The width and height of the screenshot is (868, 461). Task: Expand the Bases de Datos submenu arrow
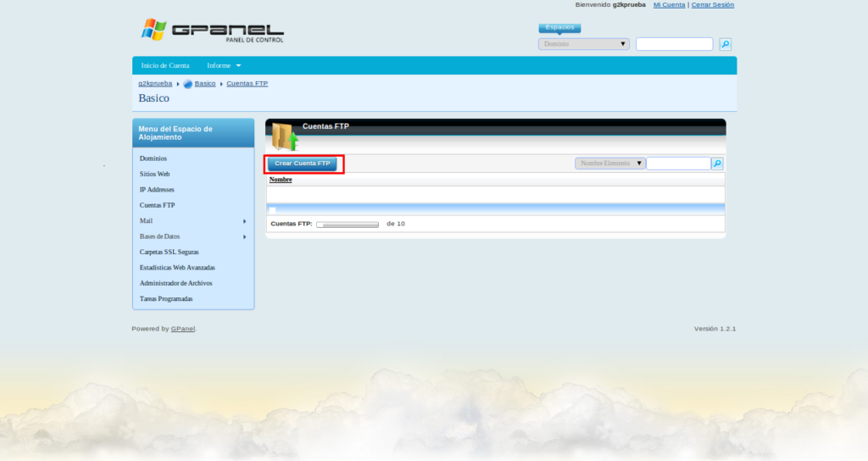tap(245, 237)
